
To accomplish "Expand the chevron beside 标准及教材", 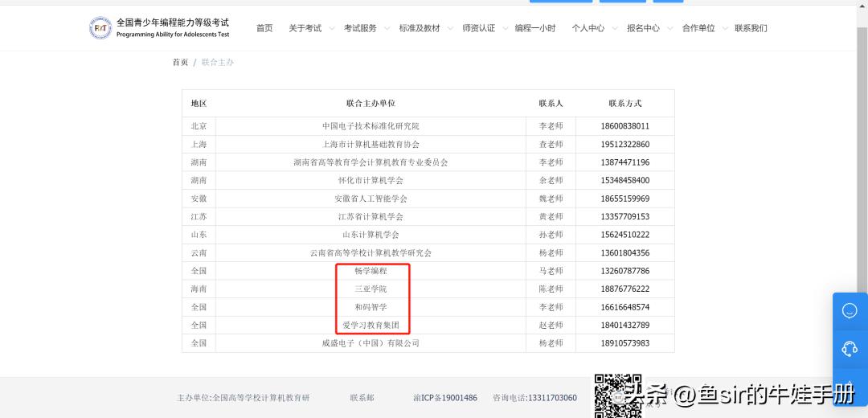I will pos(451,28).
